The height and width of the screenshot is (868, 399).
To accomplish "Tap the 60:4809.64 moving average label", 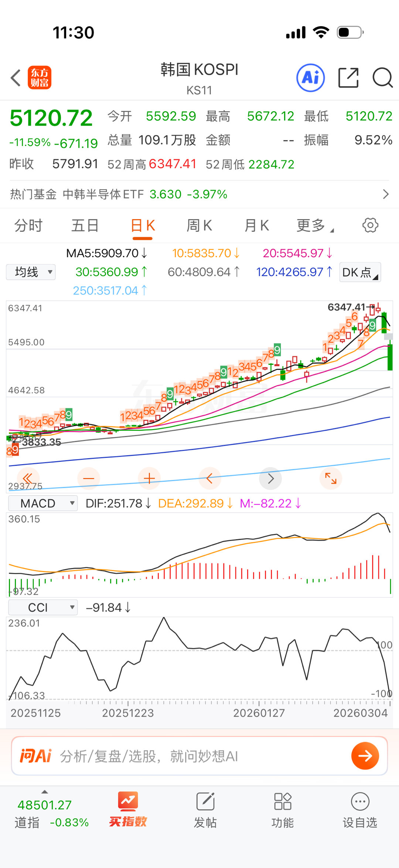I will pyautogui.click(x=204, y=272).
